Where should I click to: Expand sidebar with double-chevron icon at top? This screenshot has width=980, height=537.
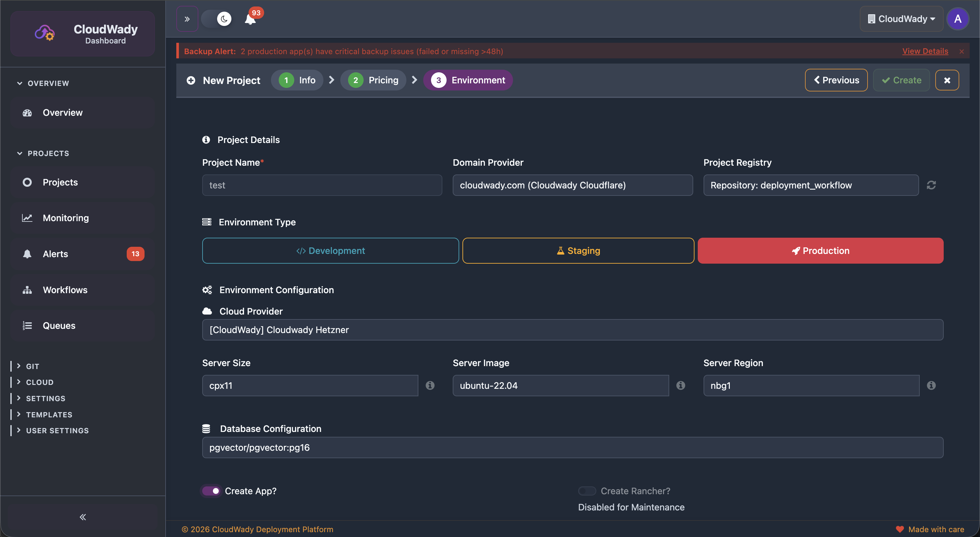[187, 19]
